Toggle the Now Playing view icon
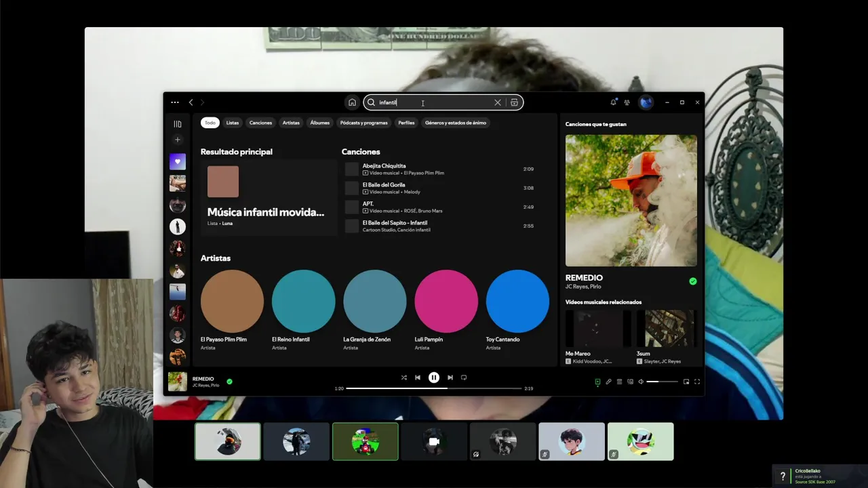This screenshot has width=868, height=488. (597, 382)
